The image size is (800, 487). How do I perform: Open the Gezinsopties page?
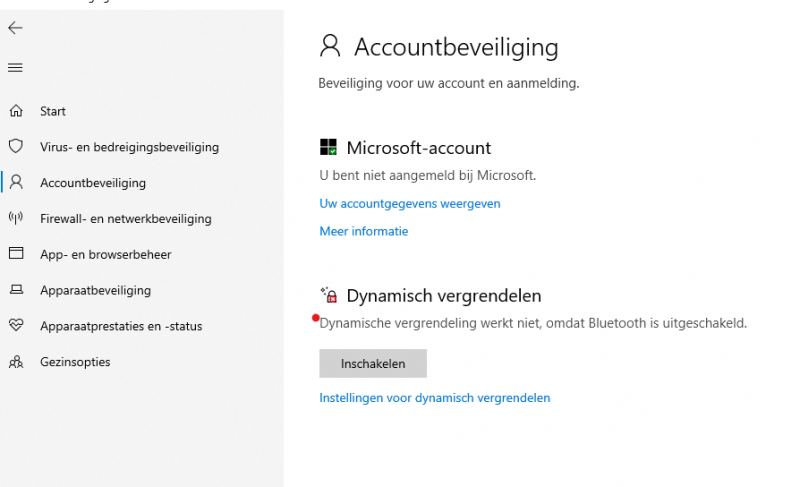click(x=75, y=362)
